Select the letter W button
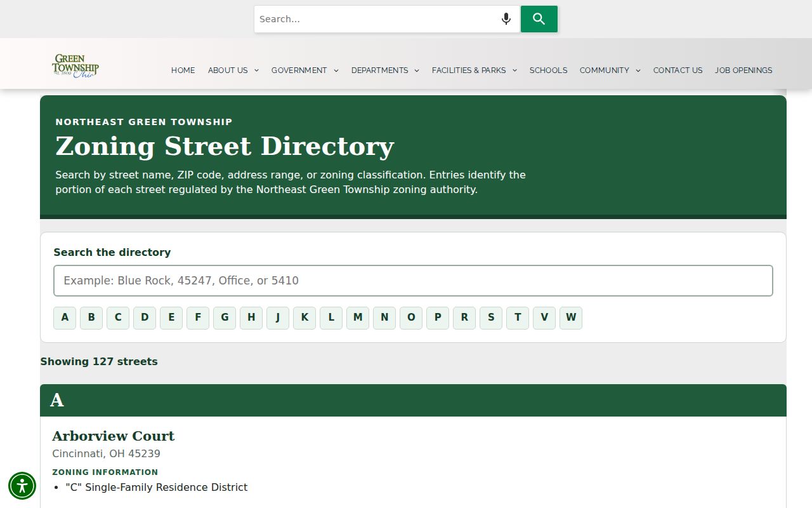 tap(571, 318)
